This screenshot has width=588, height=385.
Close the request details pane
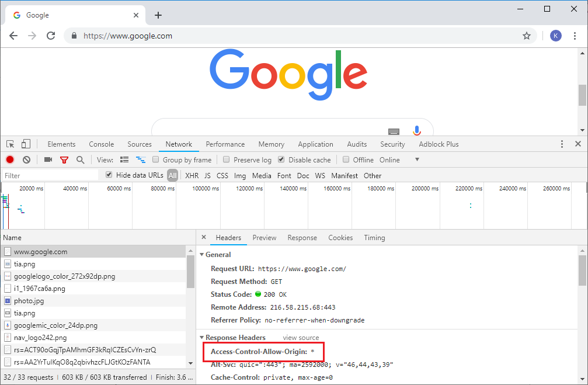(204, 237)
